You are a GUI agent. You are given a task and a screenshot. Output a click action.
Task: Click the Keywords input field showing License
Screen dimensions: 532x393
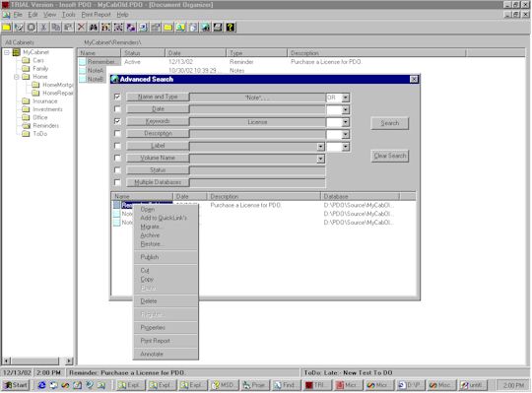click(257, 122)
